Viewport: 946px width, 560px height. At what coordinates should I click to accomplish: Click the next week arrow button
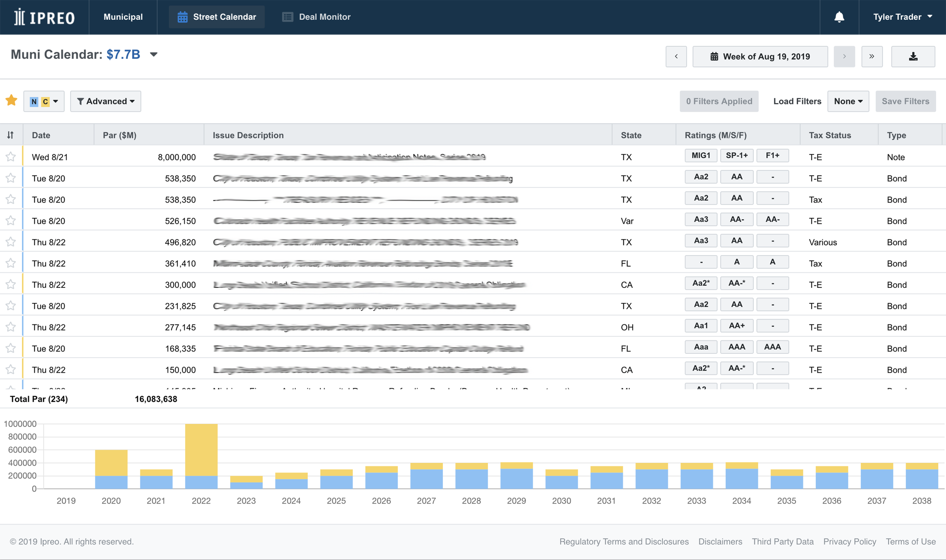point(844,57)
